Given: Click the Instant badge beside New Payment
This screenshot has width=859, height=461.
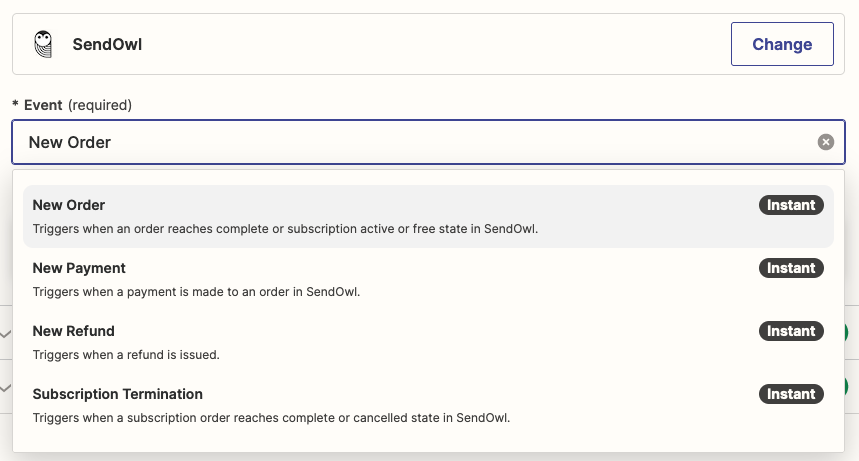Looking at the screenshot, I should [791, 268].
